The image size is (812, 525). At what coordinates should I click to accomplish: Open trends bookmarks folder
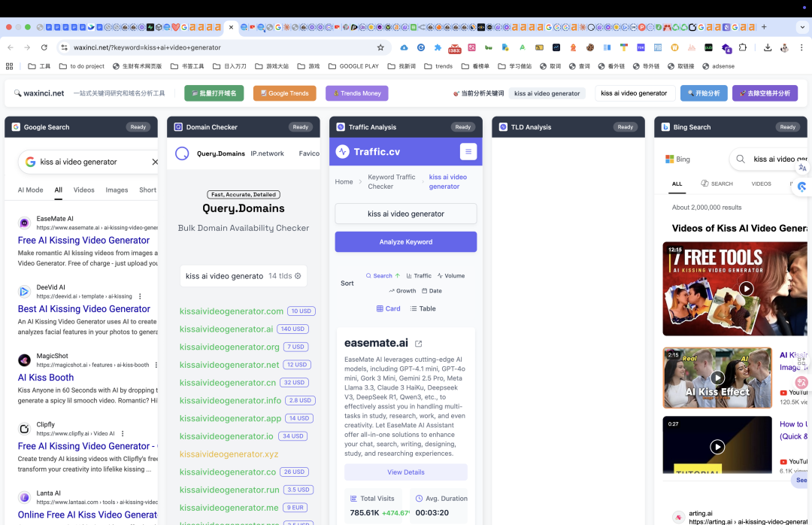point(438,66)
